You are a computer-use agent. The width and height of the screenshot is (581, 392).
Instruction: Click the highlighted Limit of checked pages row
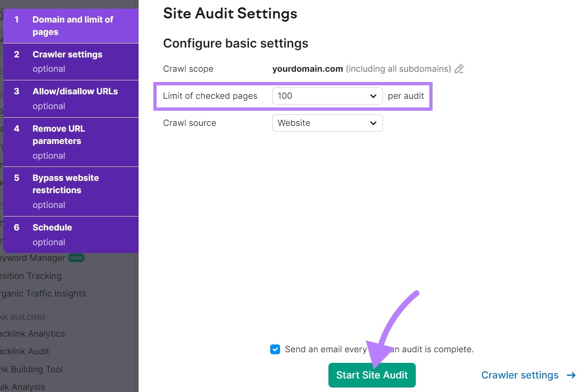pyautogui.click(x=210, y=96)
